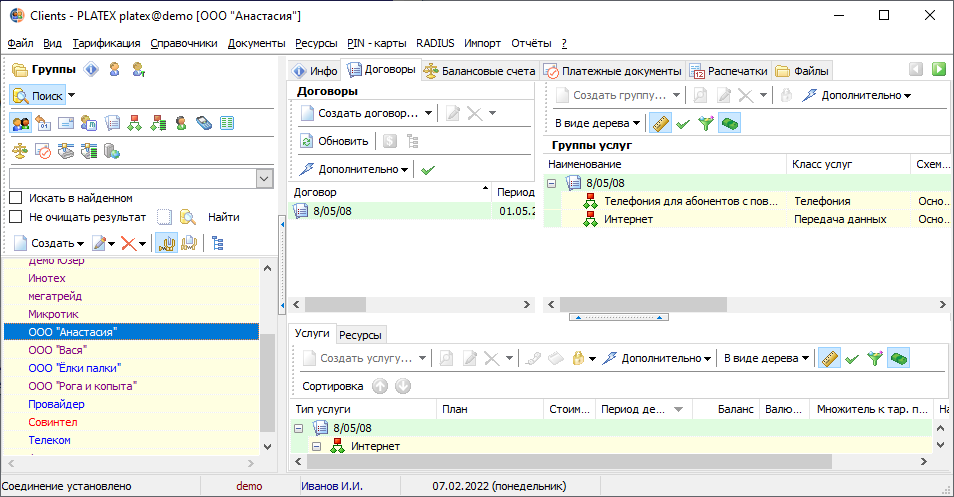Expand the search text combo box
This screenshot has width=954, height=497.
[x=264, y=179]
